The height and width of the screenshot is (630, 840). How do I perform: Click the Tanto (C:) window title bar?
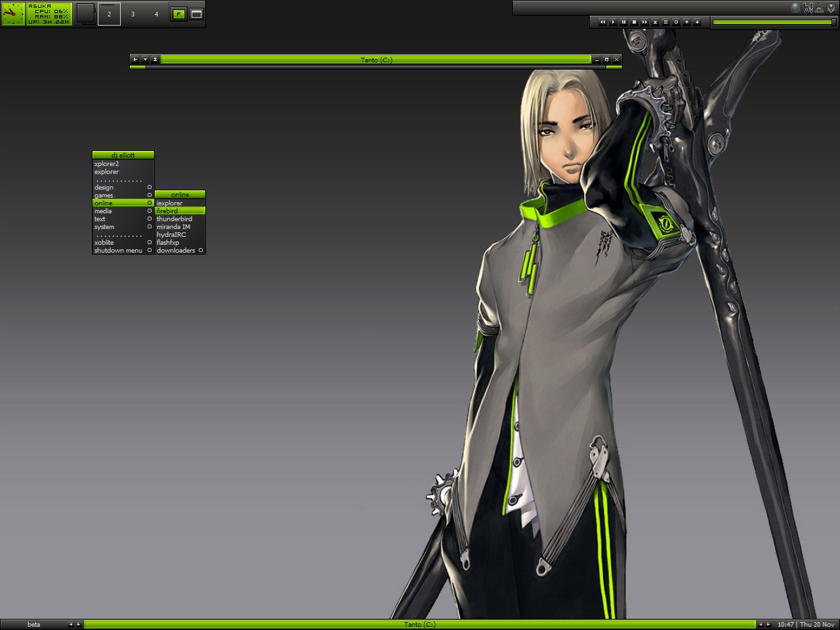[x=376, y=60]
